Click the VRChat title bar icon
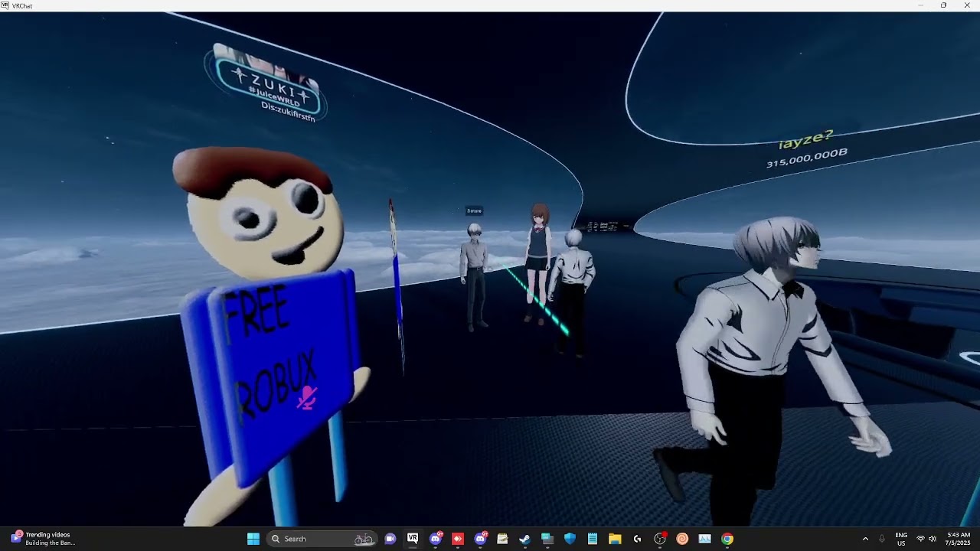Screen dimensions: 980x551 point(5,5)
